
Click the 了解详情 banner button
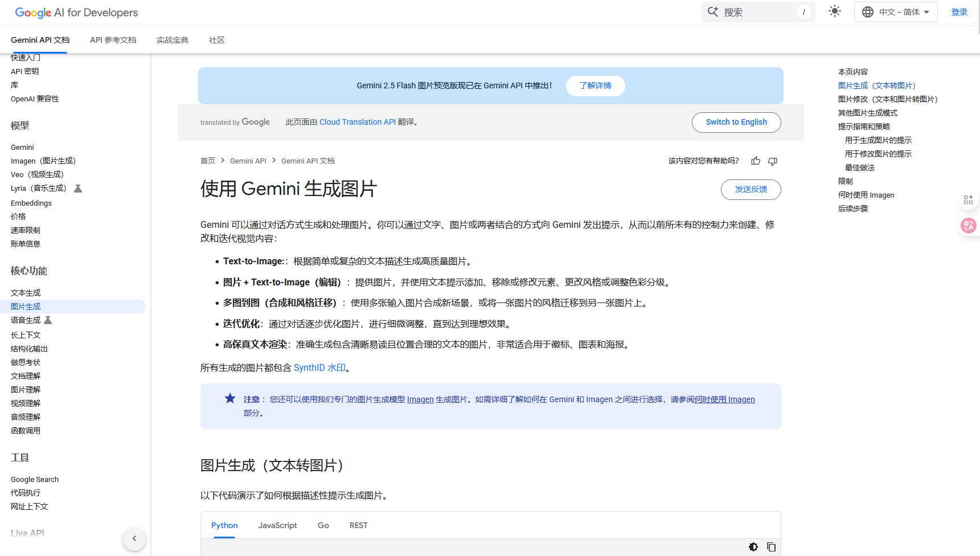coord(596,85)
